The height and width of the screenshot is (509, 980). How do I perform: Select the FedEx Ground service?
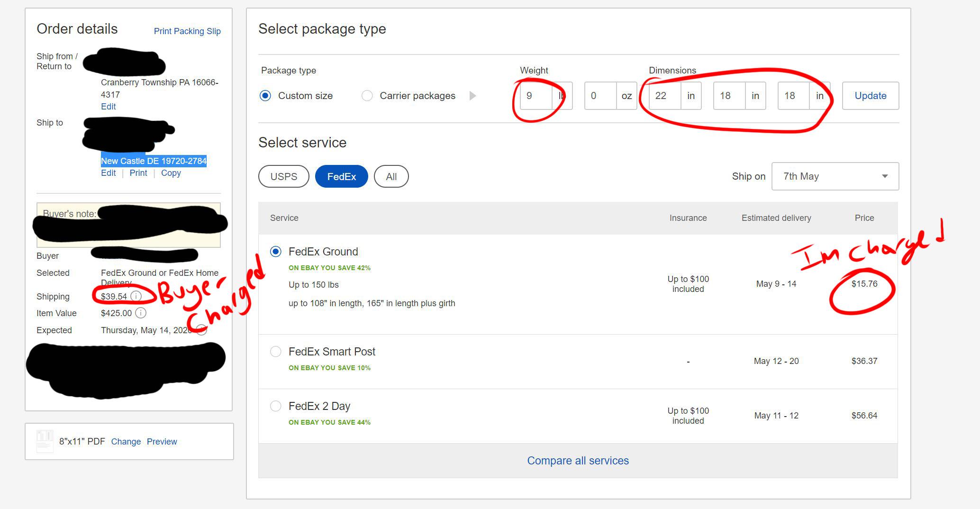(x=275, y=252)
